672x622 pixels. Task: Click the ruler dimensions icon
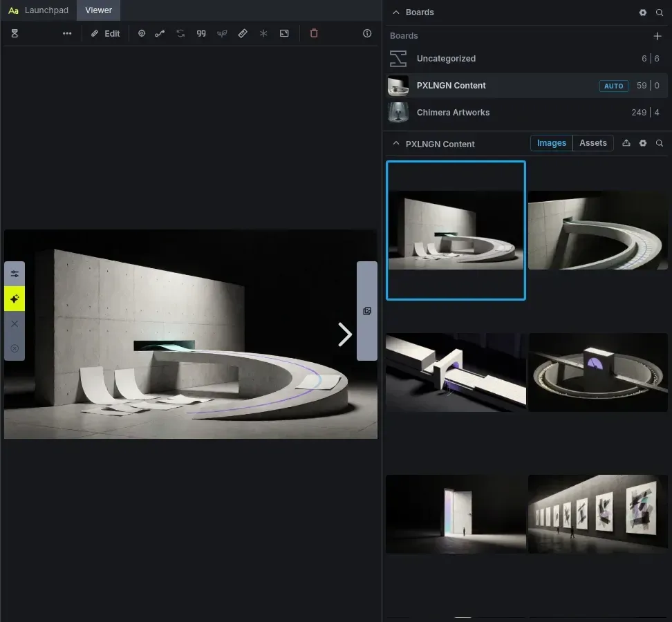[x=243, y=33]
